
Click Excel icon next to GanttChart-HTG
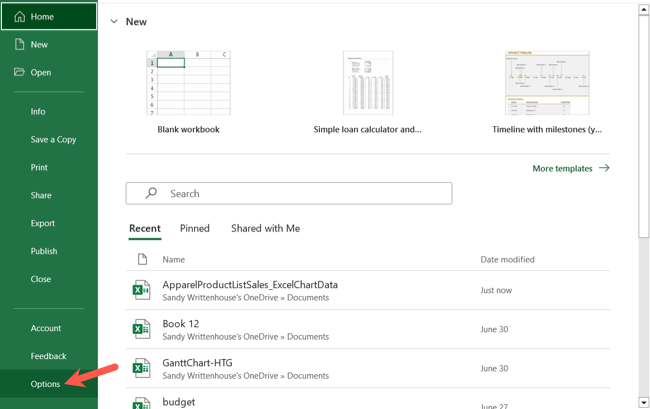141,368
